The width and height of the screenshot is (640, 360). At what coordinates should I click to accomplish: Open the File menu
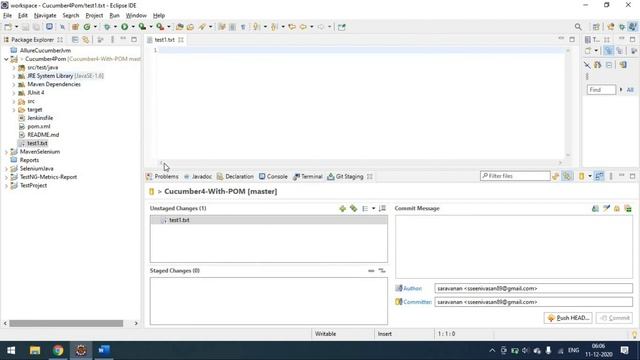pos(7,16)
